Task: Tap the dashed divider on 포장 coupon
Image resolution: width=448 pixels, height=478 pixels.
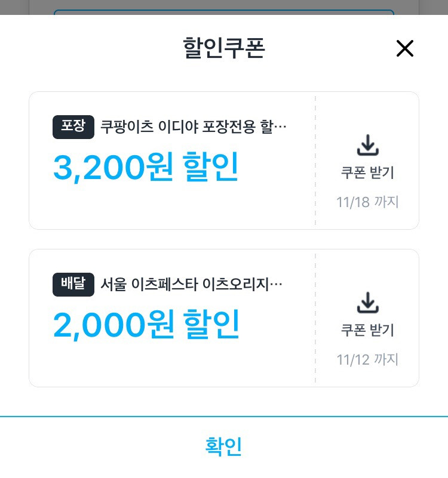Action: click(x=315, y=161)
